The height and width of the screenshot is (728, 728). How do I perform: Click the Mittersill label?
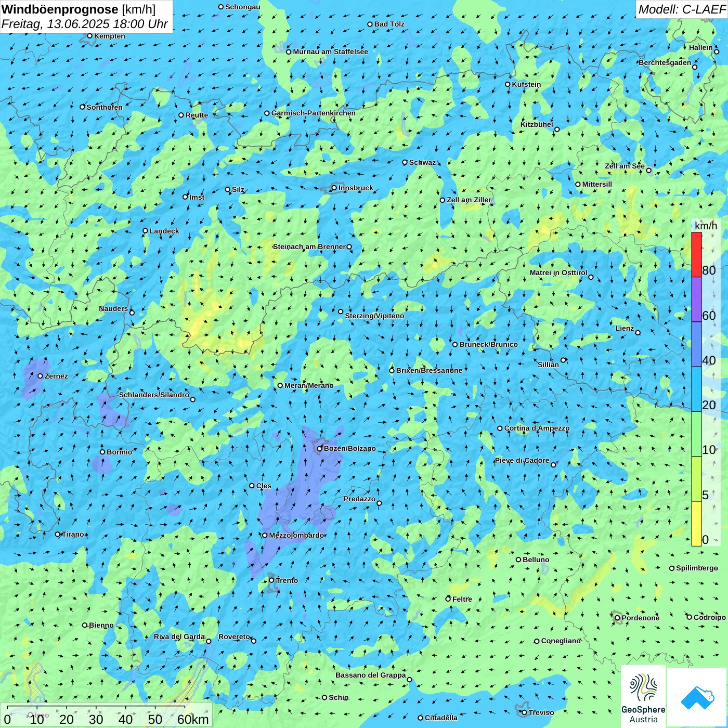[x=597, y=184]
